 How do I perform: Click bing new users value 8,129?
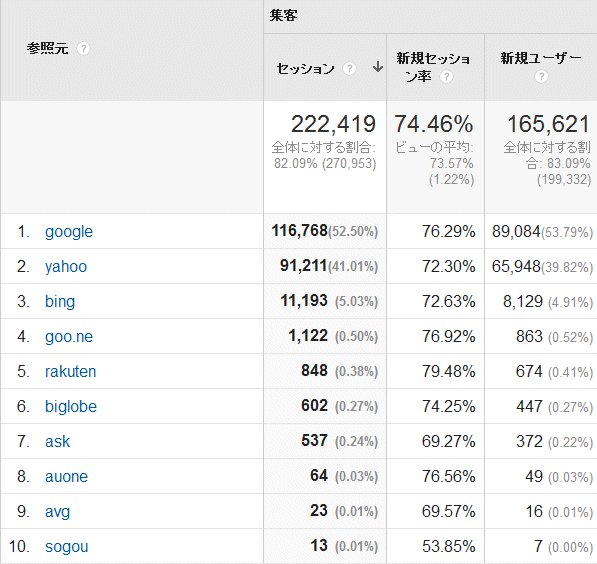coord(523,302)
